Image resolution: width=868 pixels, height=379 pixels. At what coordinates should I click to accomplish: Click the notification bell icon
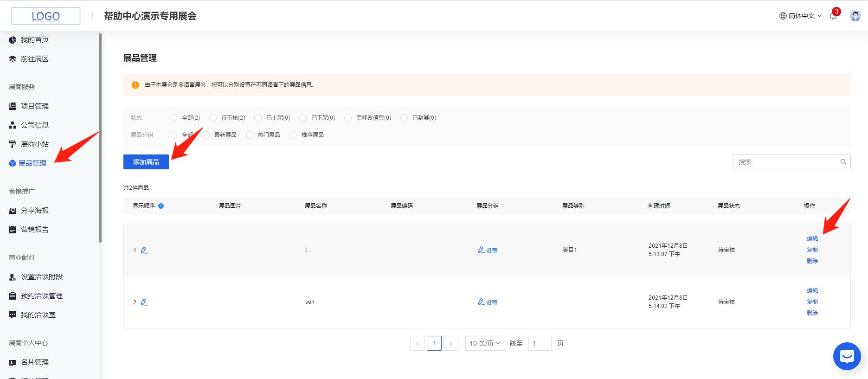833,16
